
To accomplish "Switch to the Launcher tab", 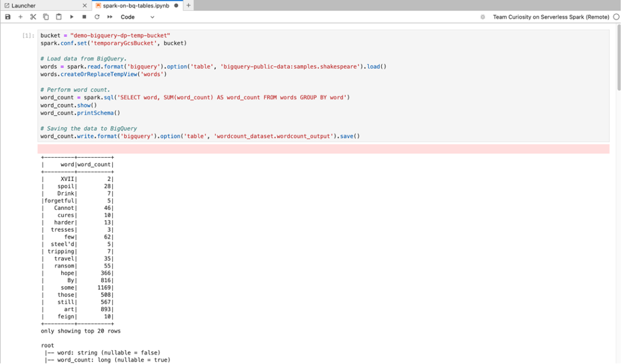I will pyautogui.click(x=24, y=5).
